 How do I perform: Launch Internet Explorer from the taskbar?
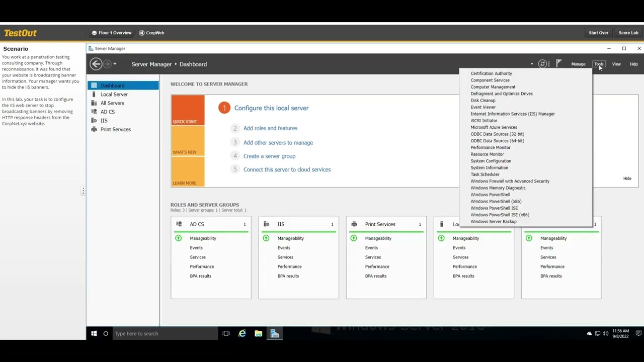(242, 333)
